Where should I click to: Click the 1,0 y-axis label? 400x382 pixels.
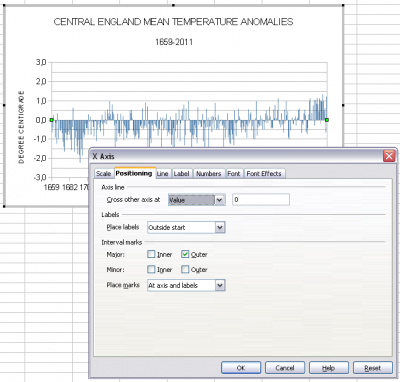click(41, 101)
